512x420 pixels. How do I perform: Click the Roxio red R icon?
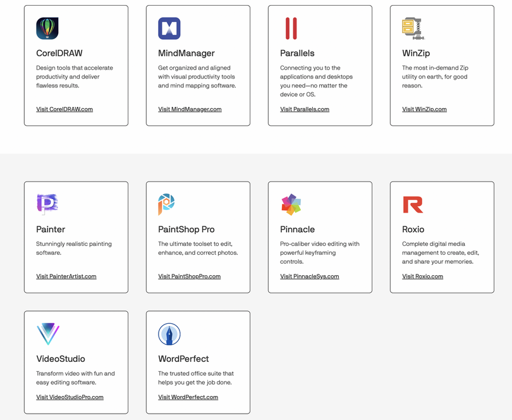point(413,204)
